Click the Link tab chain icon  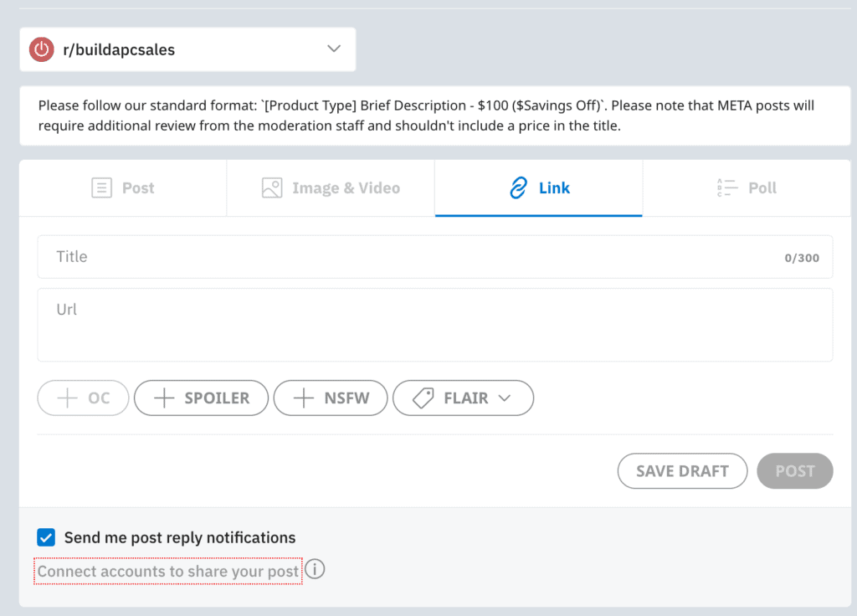tap(518, 188)
